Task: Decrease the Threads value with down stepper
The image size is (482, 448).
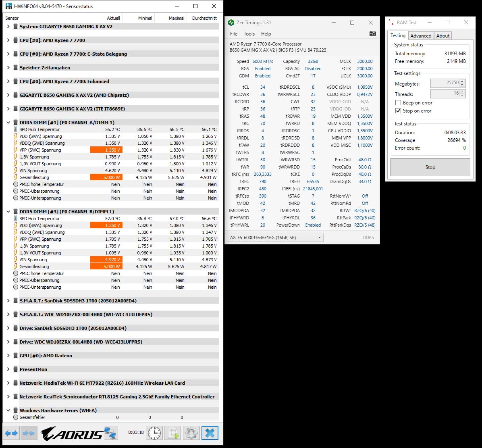Action: coord(462,95)
